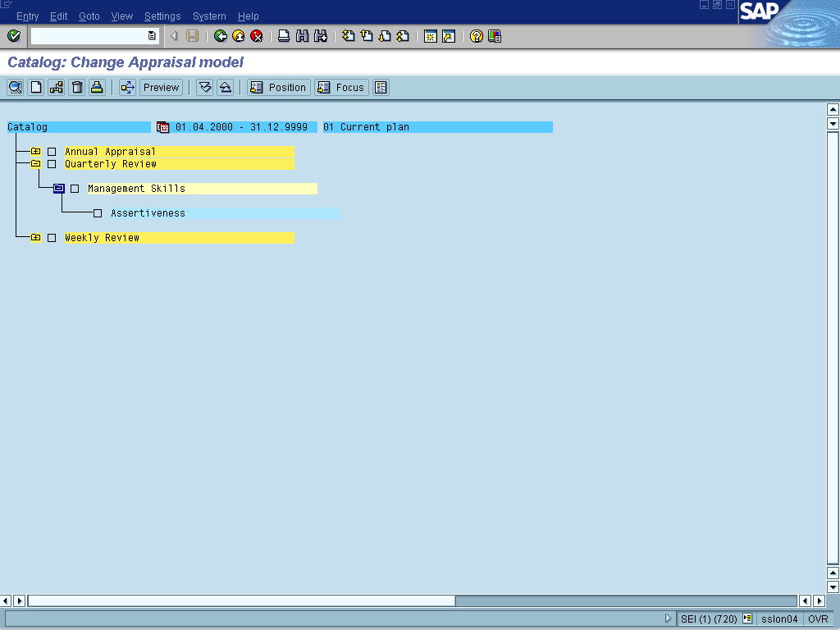Click the Save diskette icon
The width and height of the screenshot is (840, 630).
pos(192,36)
